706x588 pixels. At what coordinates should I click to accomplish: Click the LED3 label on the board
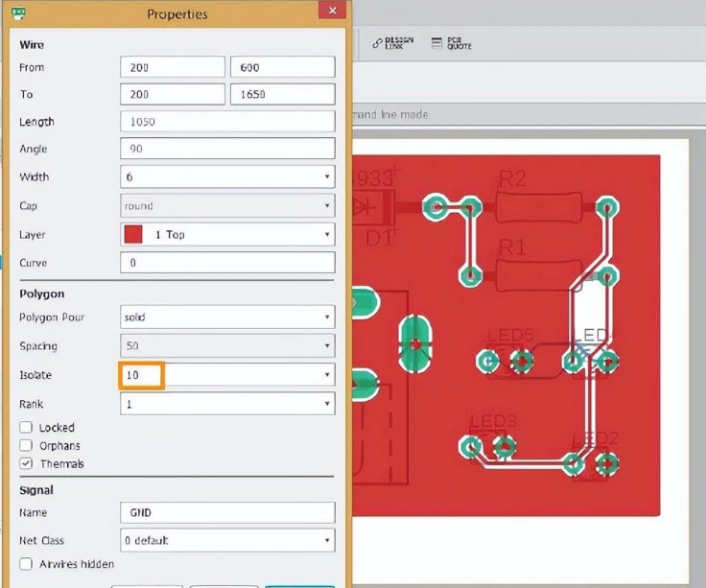click(493, 421)
